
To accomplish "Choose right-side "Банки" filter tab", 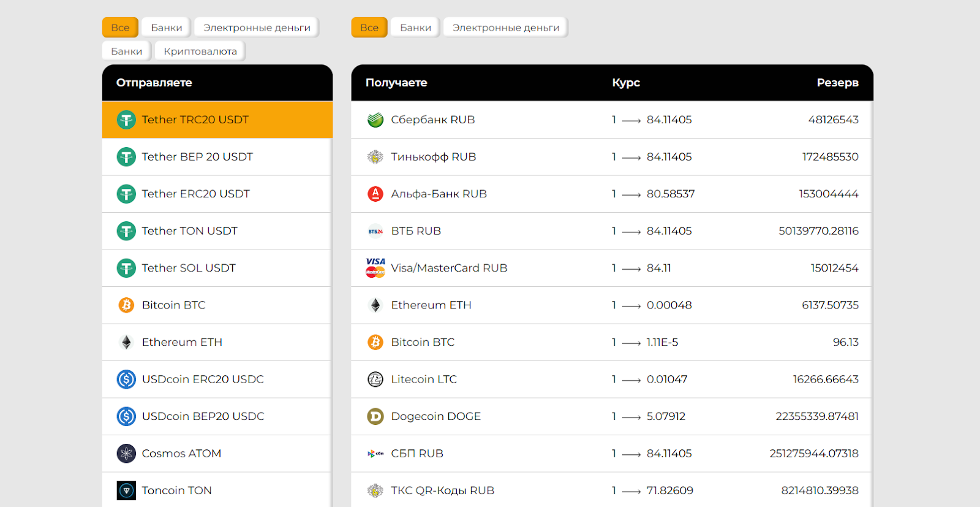I will pyautogui.click(x=415, y=28).
